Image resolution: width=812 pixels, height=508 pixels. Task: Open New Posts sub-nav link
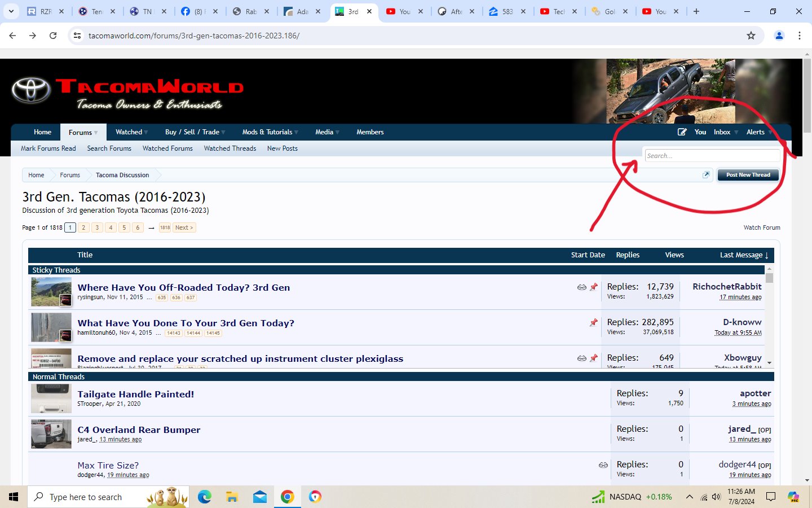click(283, 148)
